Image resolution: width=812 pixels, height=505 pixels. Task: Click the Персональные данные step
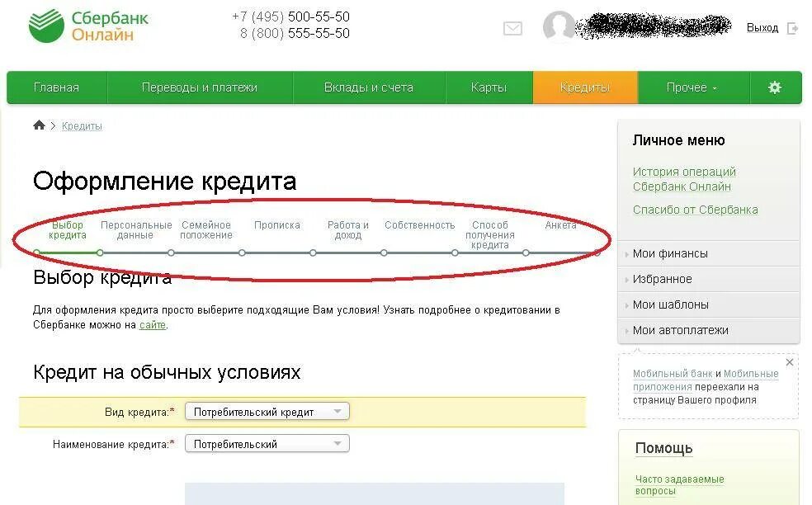coord(135,230)
